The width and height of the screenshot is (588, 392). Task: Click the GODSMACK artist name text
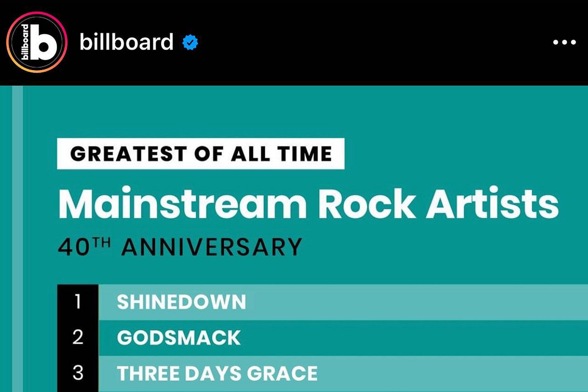pos(179,338)
